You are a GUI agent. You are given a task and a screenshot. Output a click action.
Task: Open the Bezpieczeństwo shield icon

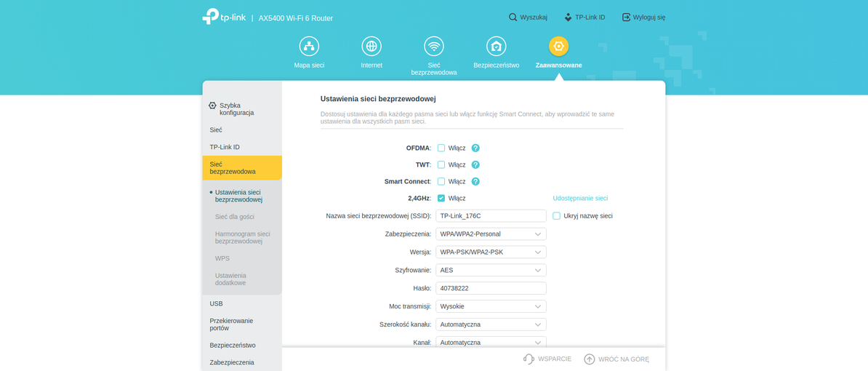(496, 46)
